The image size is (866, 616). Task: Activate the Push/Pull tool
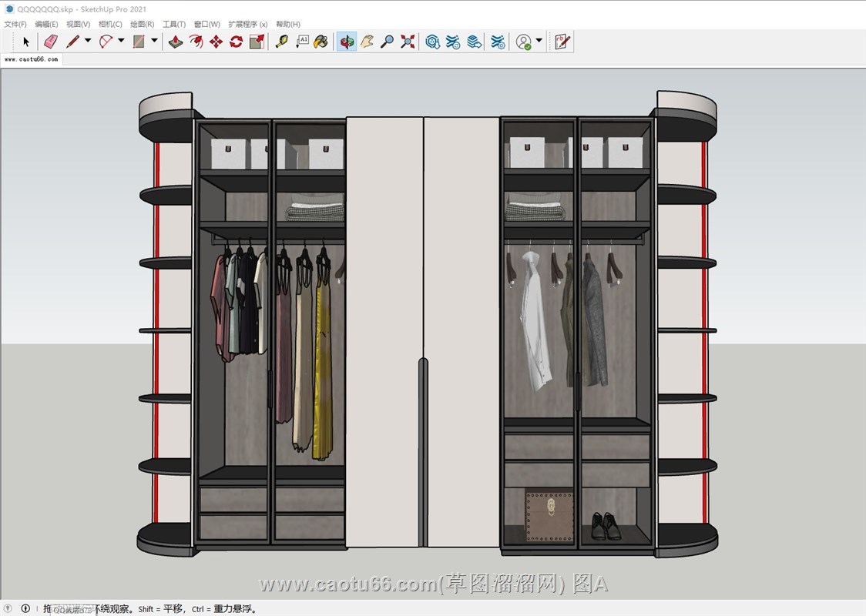[176, 42]
